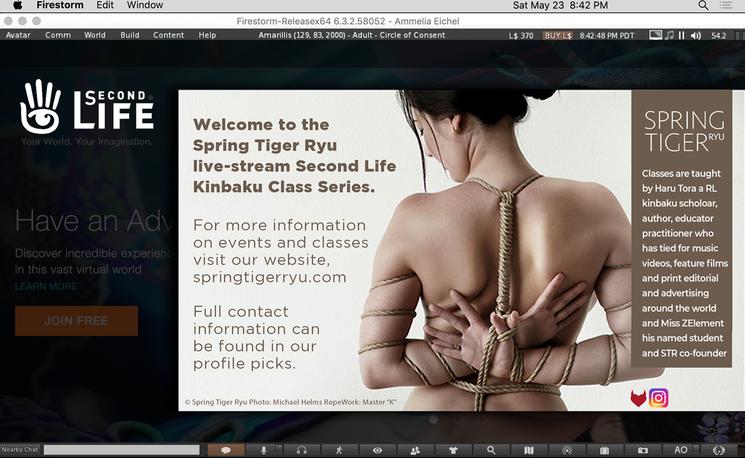Open the Help menu in the viewer
Screen dimensions: 745x458
coord(207,35)
